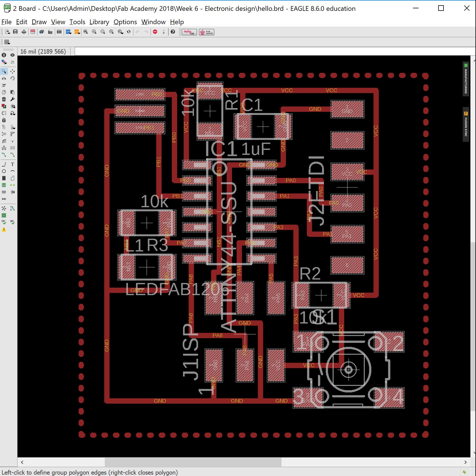Screen dimensions: 476x476
Task: Toggle the Show eye tool
Action: tap(13, 55)
